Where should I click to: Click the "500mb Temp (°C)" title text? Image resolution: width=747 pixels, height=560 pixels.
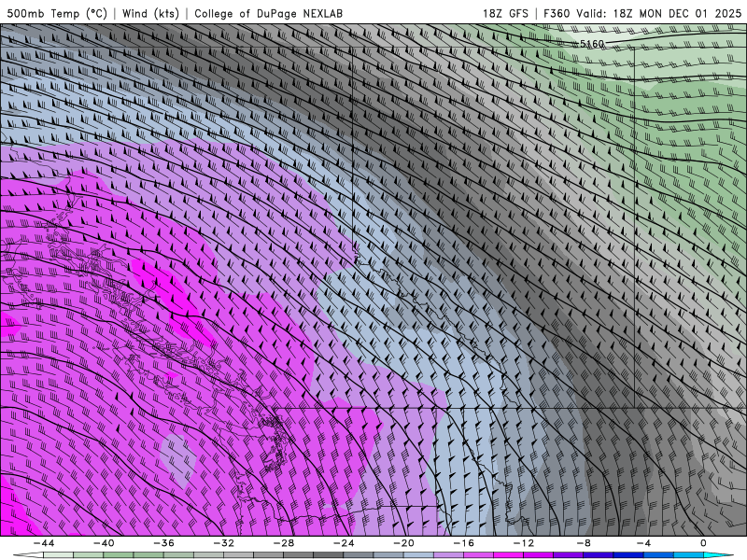57,13
